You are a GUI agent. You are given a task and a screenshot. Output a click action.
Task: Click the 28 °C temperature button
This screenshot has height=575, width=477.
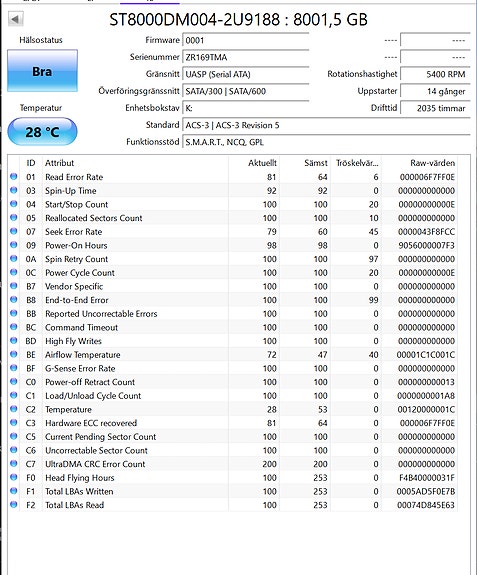click(42, 132)
